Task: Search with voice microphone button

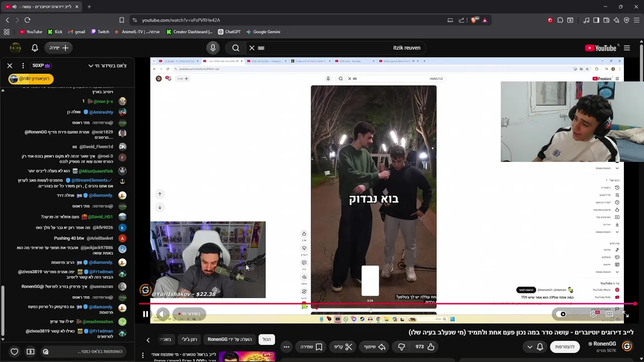Action: coord(213,48)
